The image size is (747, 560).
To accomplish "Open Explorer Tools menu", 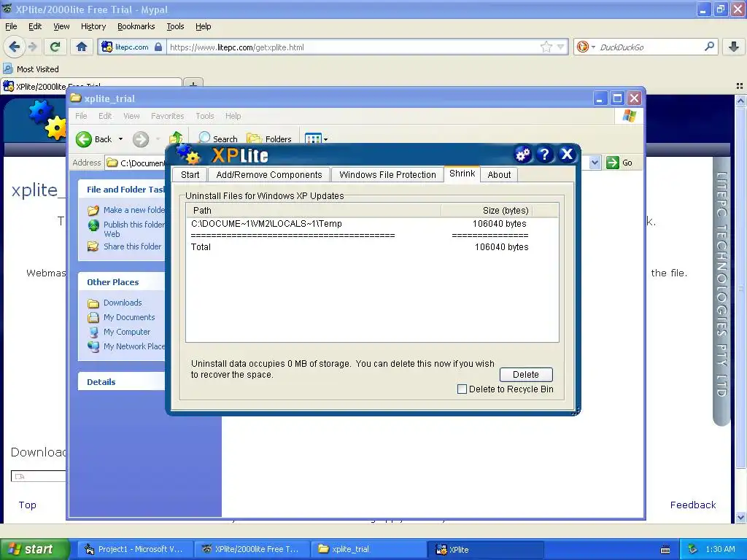I will (x=205, y=116).
